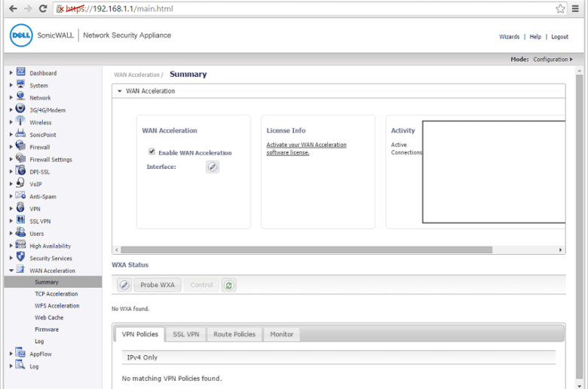This screenshot has width=588, height=389.
Task: Click the IPv4 Only filter row
Action: pyautogui.click(x=338, y=357)
